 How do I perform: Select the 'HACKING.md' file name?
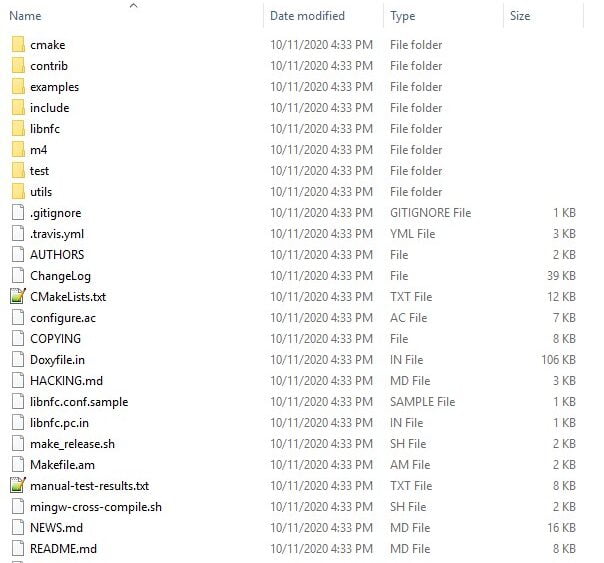(67, 380)
